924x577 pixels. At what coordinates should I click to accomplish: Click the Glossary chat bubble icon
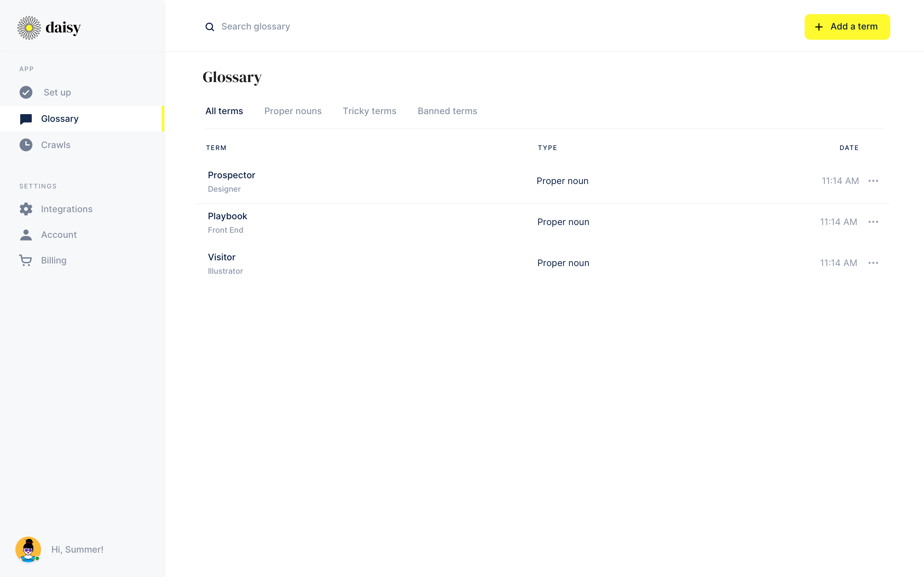[x=26, y=118]
